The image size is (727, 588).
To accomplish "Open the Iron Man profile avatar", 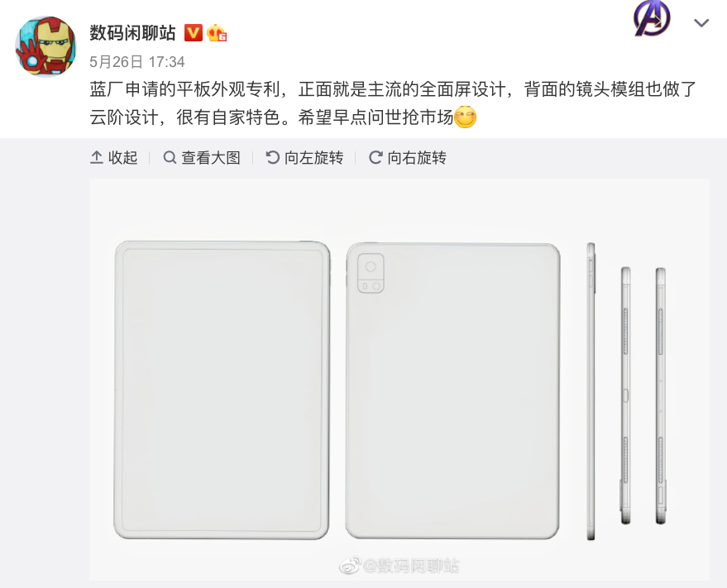I will tap(45, 46).
